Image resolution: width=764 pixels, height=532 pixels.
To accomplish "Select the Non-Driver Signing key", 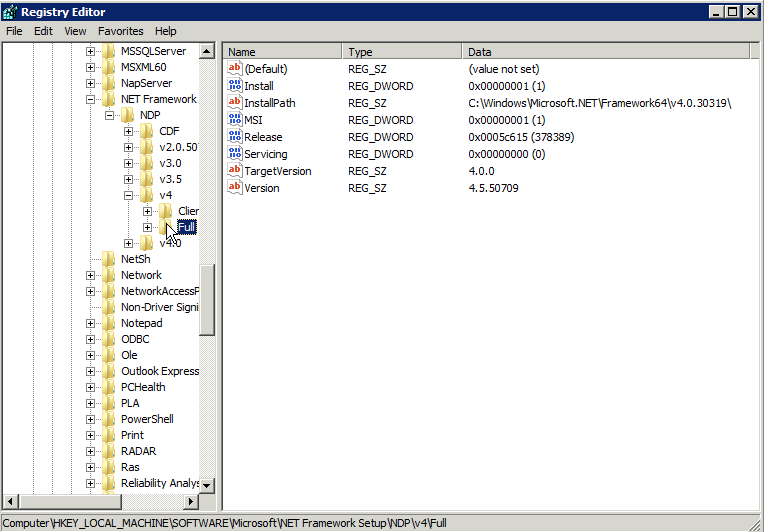I will 159,307.
